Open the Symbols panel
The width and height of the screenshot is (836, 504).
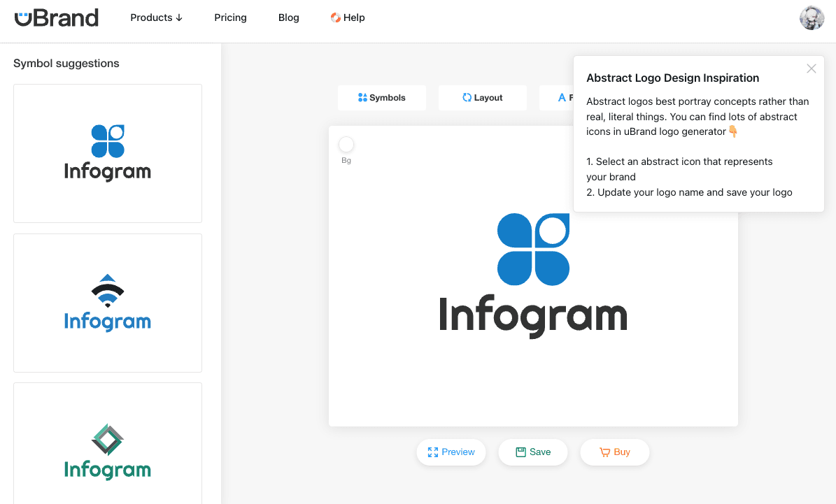pyautogui.click(x=382, y=98)
